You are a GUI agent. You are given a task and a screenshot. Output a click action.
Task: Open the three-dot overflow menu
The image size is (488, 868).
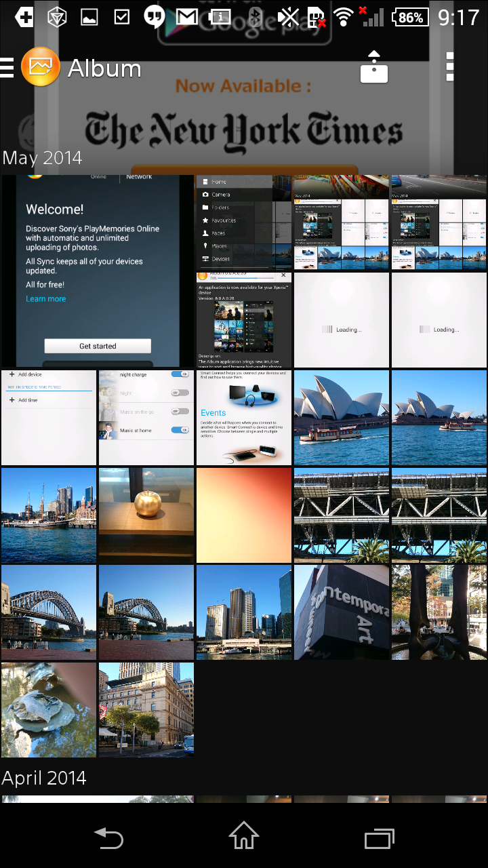pyautogui.click(x=450, y=67)
